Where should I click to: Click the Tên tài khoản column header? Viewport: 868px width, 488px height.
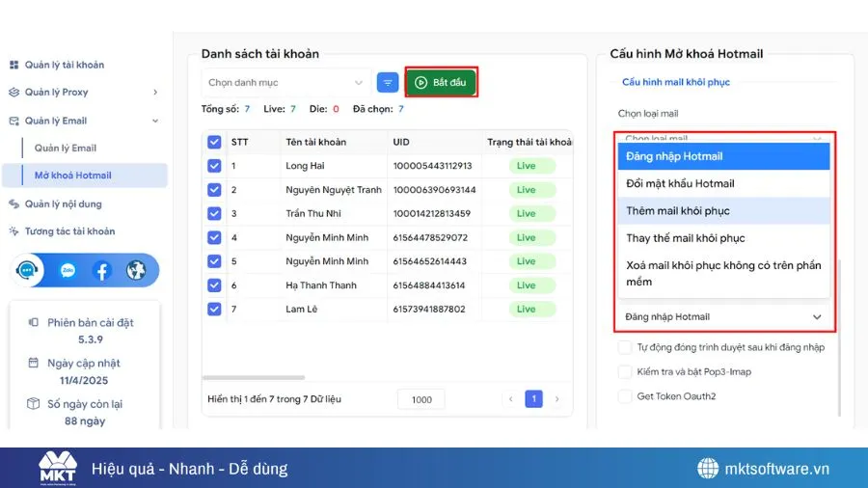point(316,142)
